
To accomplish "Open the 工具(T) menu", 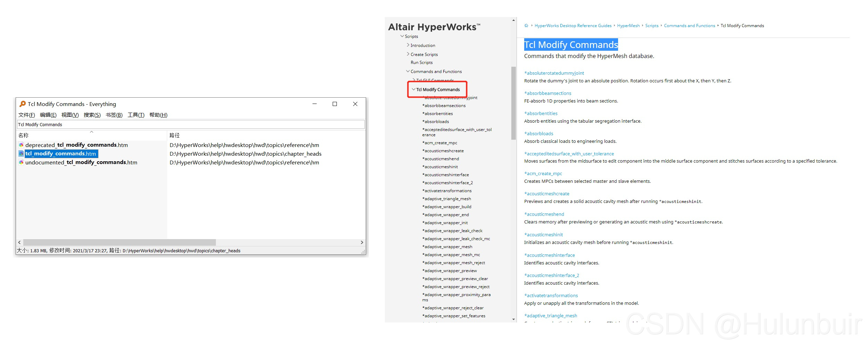I will pyautogui.click(x=136, y=115).
